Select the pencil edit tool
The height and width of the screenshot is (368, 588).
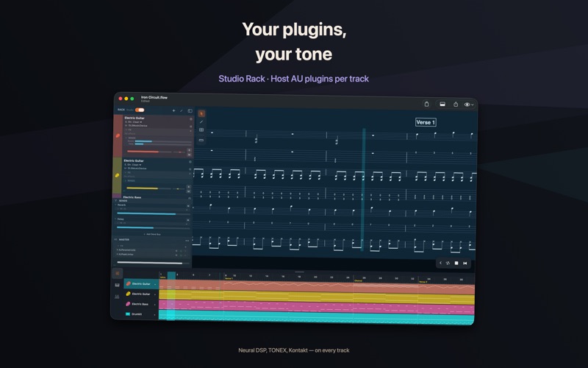(x=201, y=121)
